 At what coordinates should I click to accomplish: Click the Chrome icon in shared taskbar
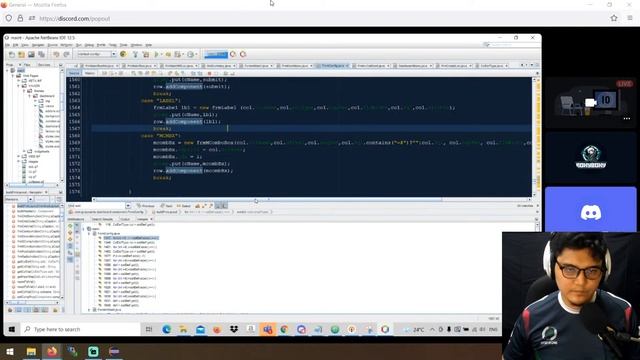tap(284, 329)
